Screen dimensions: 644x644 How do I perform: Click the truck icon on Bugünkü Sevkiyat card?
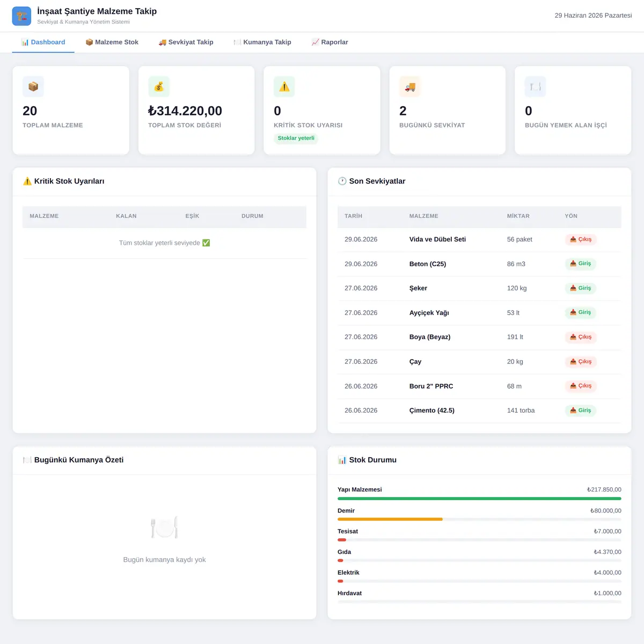pyautogui.click(x=410, y=86)
